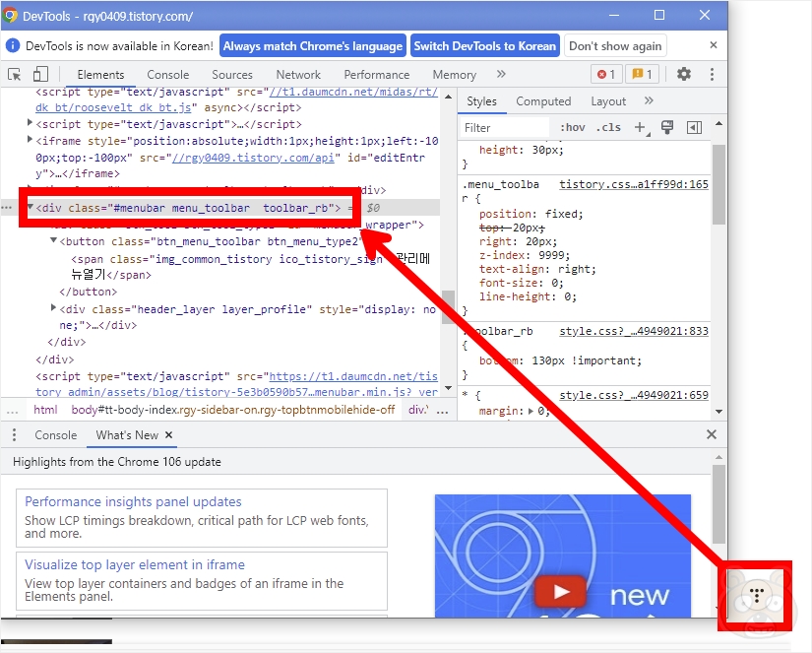Open the rgy0409.tistory.com/api iframe link

tap(253, 158)
